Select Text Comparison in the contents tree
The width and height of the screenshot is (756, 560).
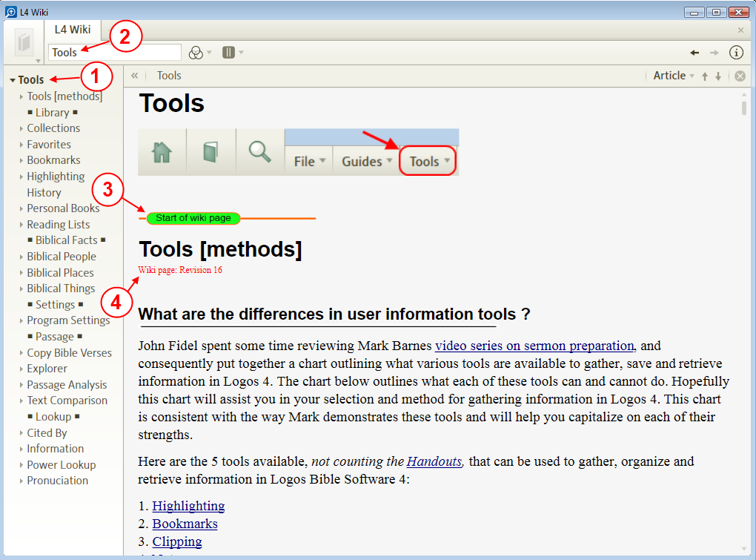(x=67, y=401)
